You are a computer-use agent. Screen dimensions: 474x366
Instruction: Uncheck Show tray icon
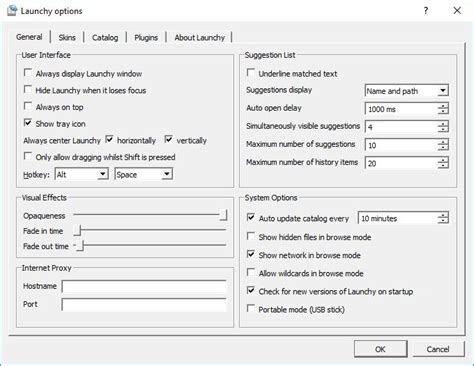[28, 123]
